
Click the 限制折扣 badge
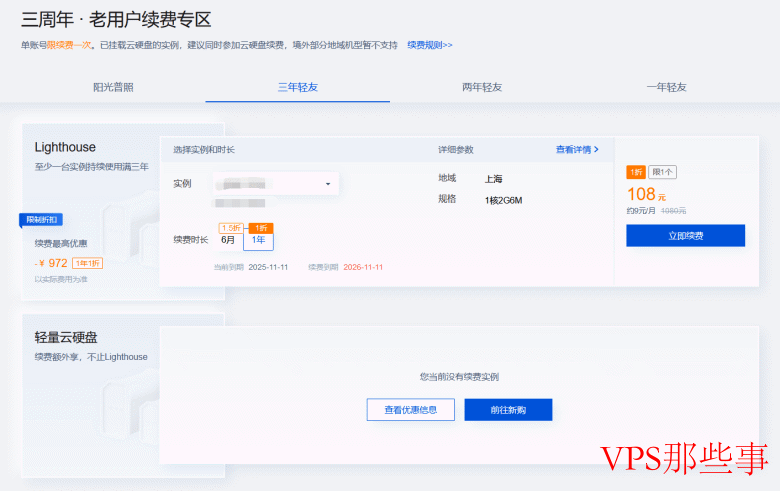pos(41,219)
